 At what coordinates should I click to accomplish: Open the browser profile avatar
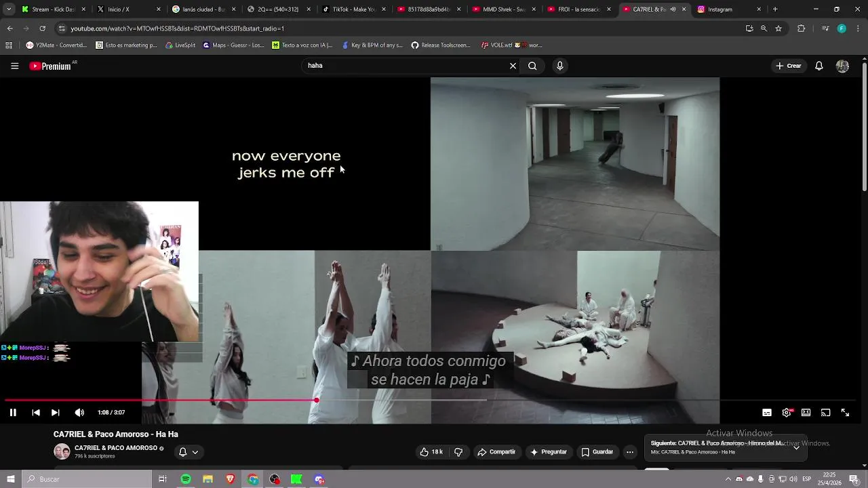coord(842,28)
